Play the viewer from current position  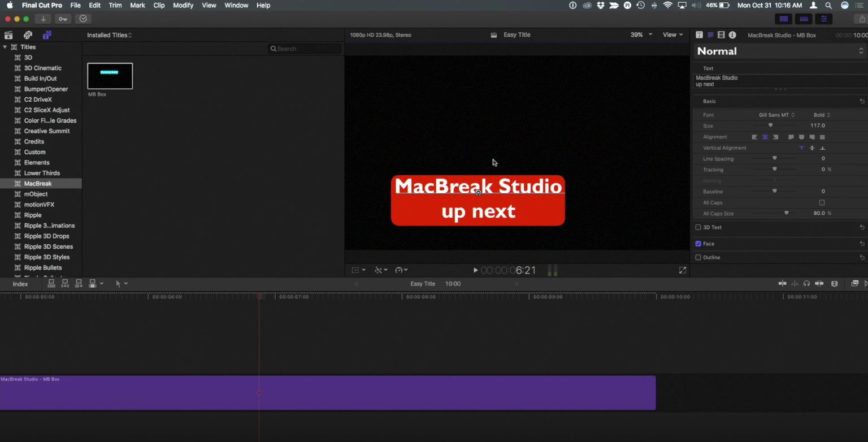[475, 271]
